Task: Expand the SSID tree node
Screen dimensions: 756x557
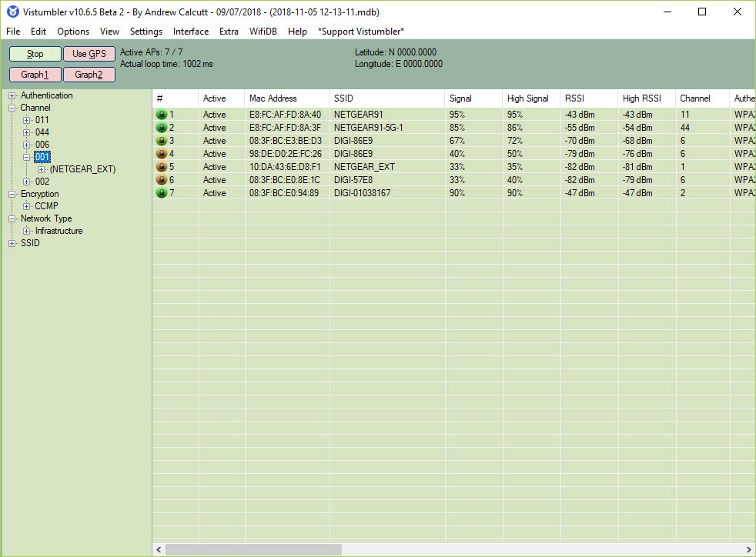Action: point(12,243)
